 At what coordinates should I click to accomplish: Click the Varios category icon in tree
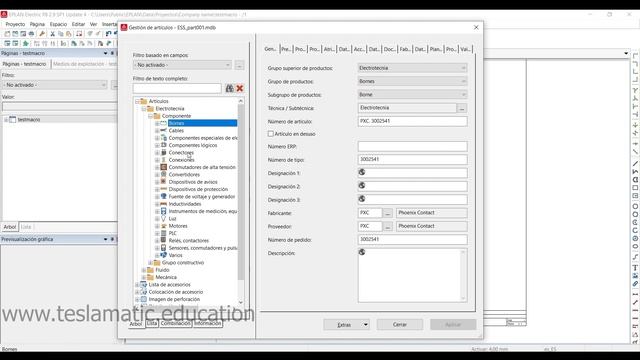click(164, 255)
